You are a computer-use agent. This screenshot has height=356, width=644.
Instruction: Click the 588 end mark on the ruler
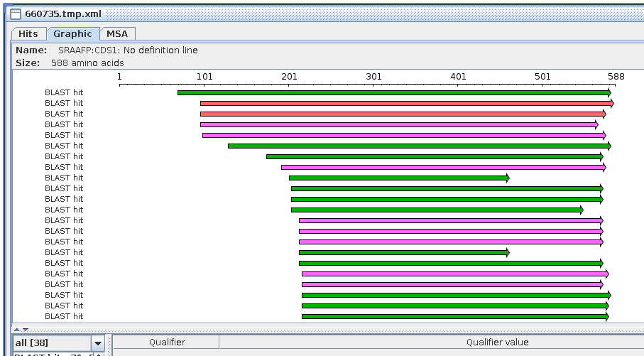[616, 77]
